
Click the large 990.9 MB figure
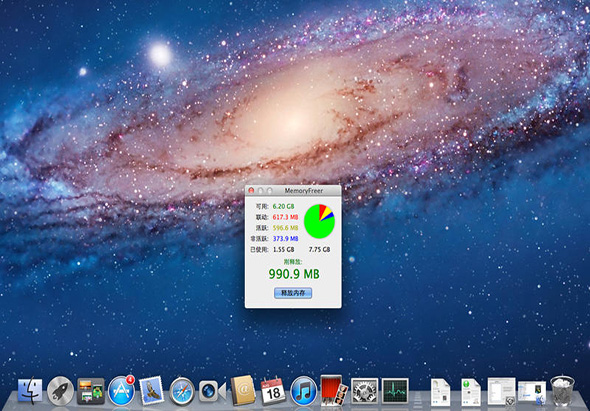[x=294, y=274]
